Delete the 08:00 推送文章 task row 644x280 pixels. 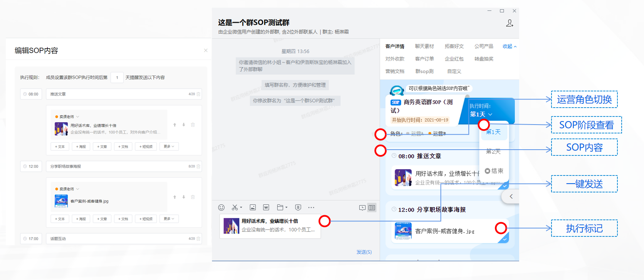[198, 94]
